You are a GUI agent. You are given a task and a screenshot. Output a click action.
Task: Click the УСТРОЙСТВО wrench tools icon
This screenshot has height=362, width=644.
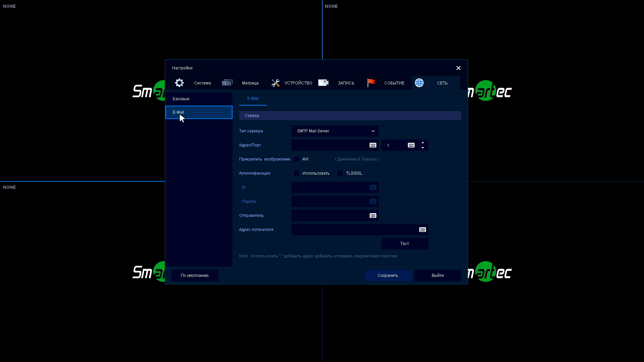(275, 83)
